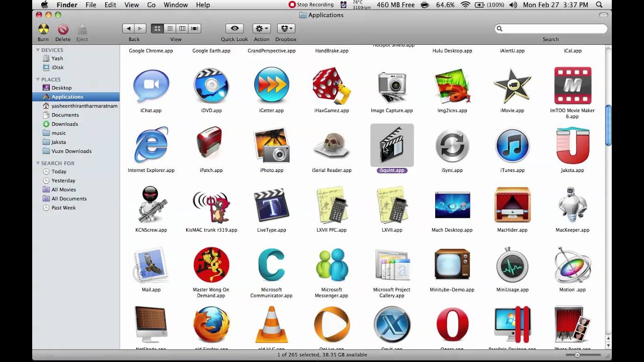Open the Action gear dropdown
The image size is (644, 362).
262,29
